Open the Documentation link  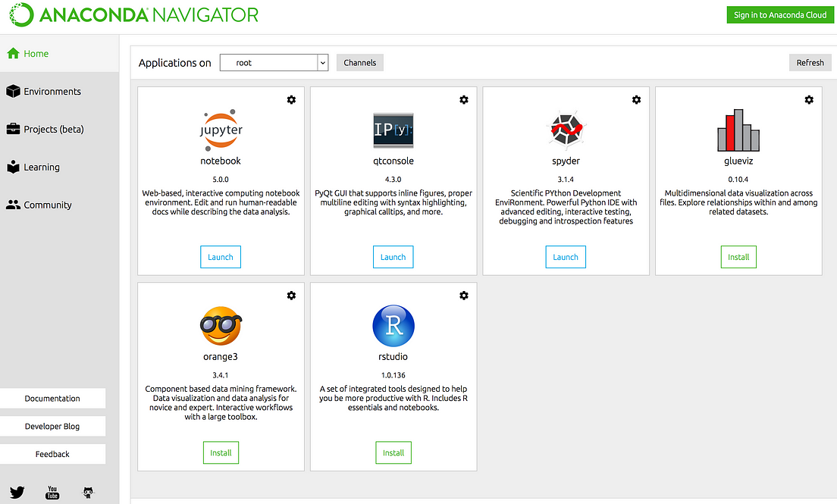click(x=52, y=399)
